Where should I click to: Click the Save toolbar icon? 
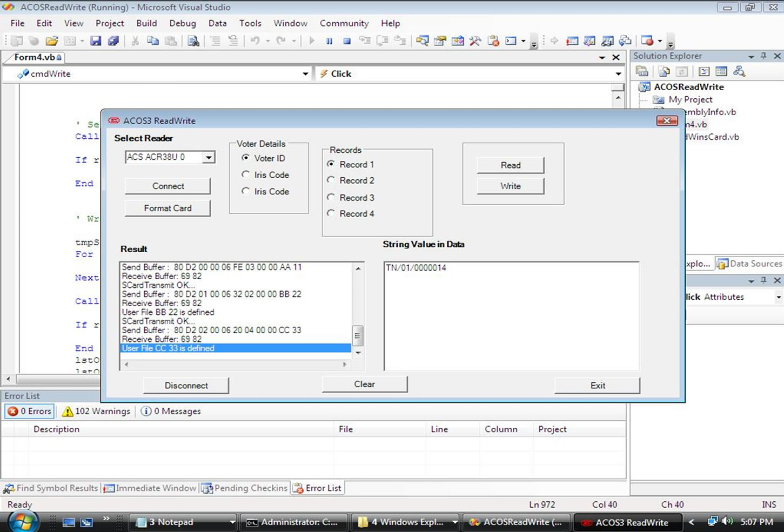click(x=96, y=41)
